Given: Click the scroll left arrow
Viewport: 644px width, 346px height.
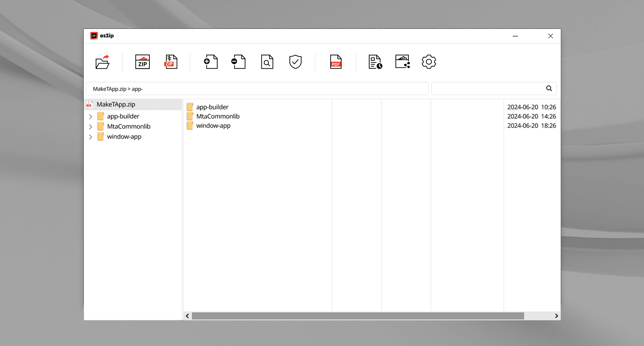Looking at the screenshot, I should pyautogui.click(x=187, y=316).
